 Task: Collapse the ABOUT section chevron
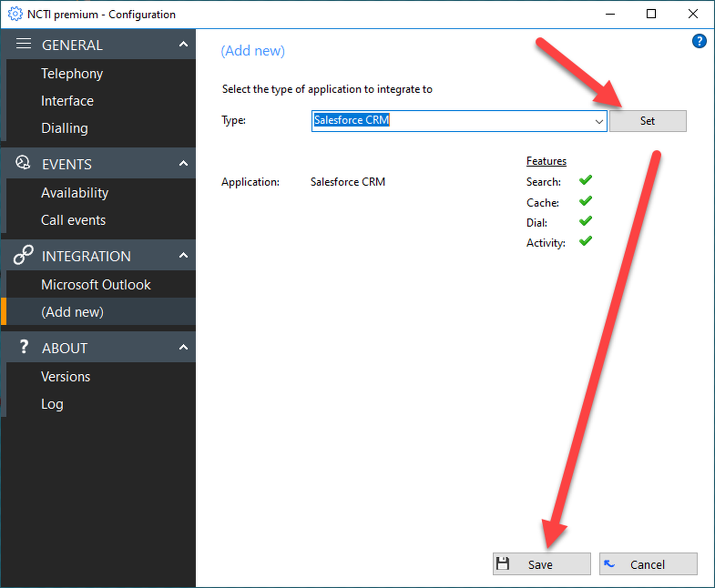pos(183,347)
